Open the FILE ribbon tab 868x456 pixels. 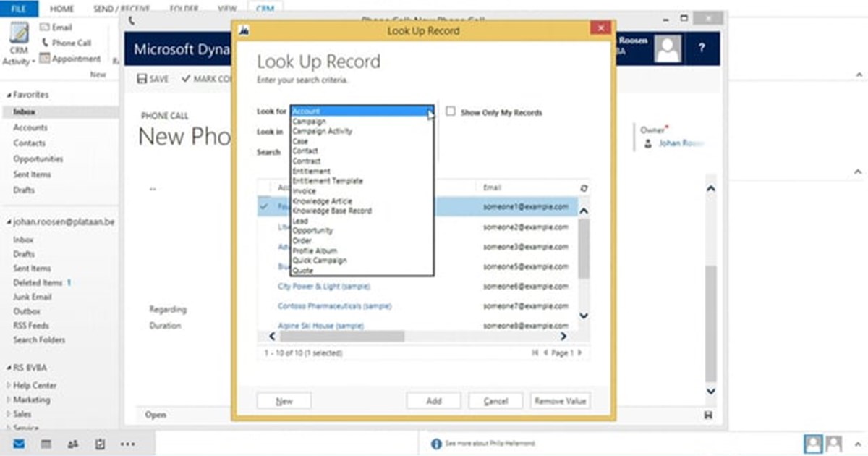click(20, 9)
